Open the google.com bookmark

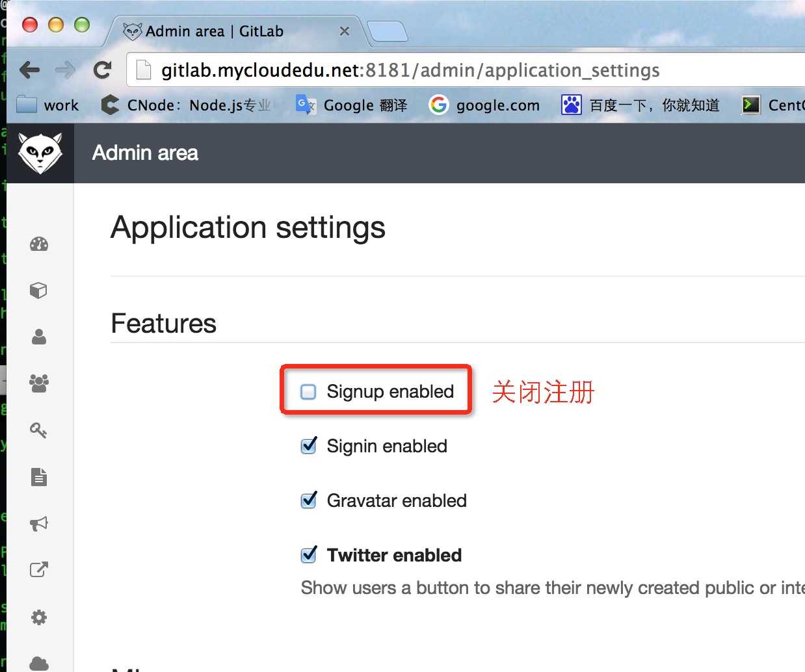coord(484,105)
